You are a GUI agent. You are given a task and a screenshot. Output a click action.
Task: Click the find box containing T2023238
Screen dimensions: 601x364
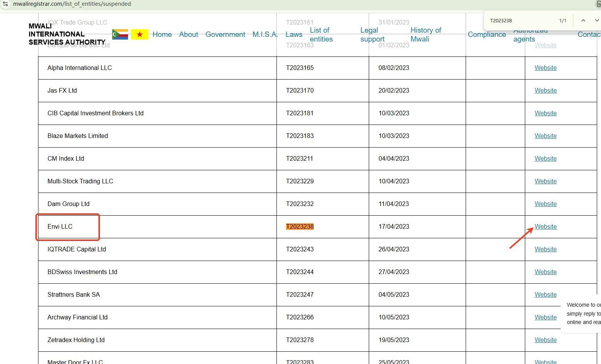click(x=519, y=21)
